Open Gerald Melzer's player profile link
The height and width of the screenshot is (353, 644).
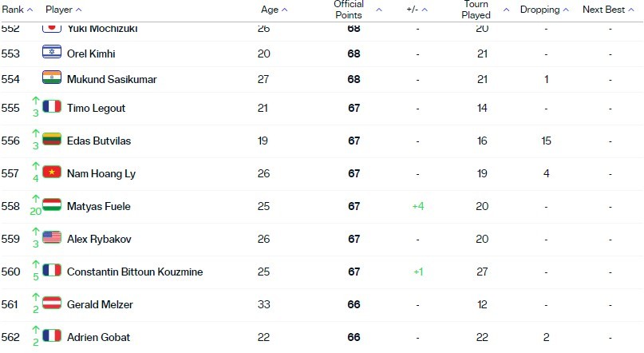pyautogui.click(x=100, y=304)
